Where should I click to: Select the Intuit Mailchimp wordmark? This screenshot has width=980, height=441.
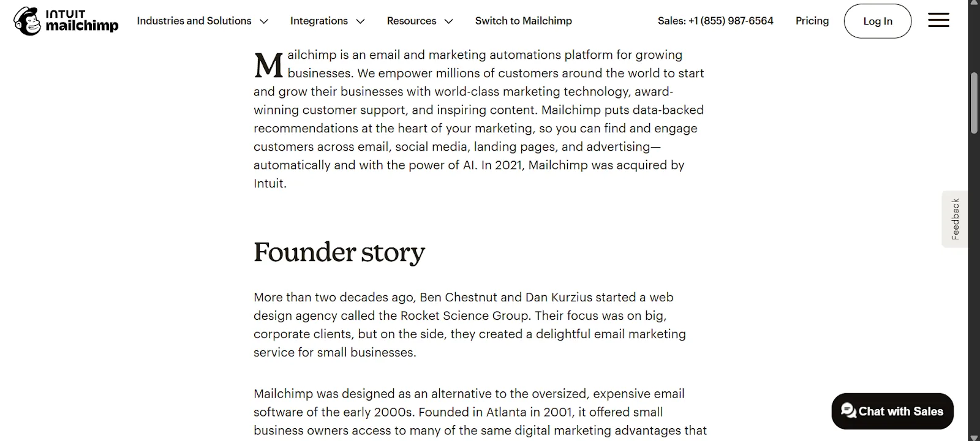pyautogui.click(x=83, y=20)
